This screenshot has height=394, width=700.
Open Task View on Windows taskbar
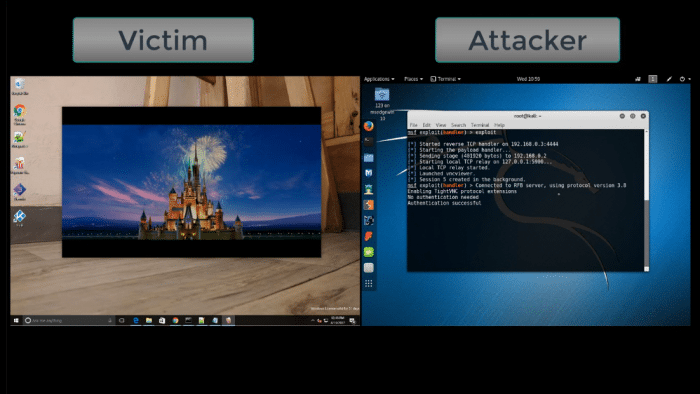coord(121,320)
